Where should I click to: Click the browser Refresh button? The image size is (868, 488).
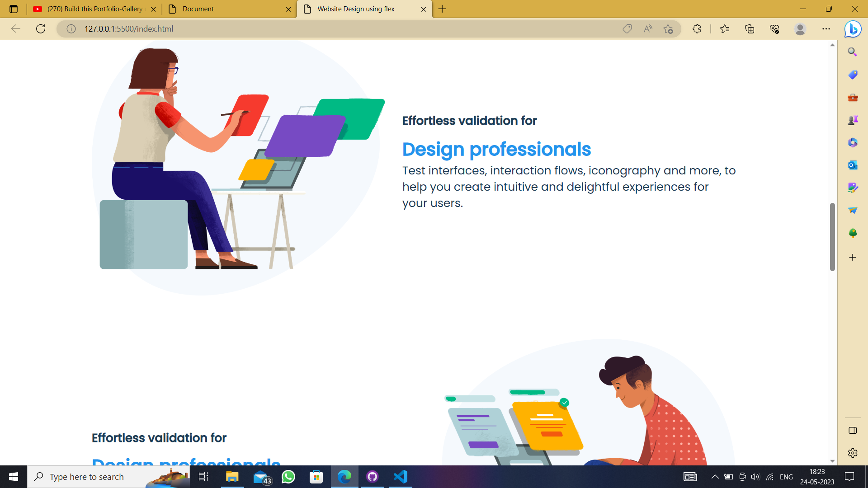[x=41, y=29]
